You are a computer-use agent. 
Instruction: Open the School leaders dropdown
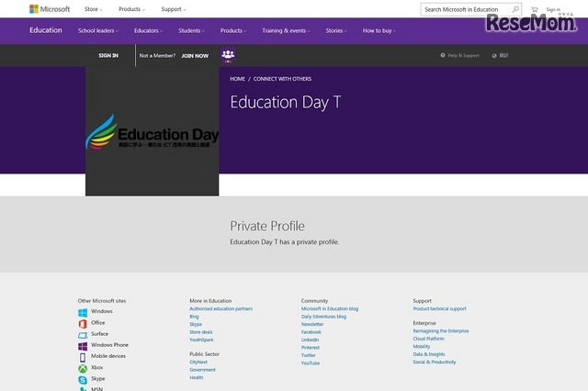point(99,30)
